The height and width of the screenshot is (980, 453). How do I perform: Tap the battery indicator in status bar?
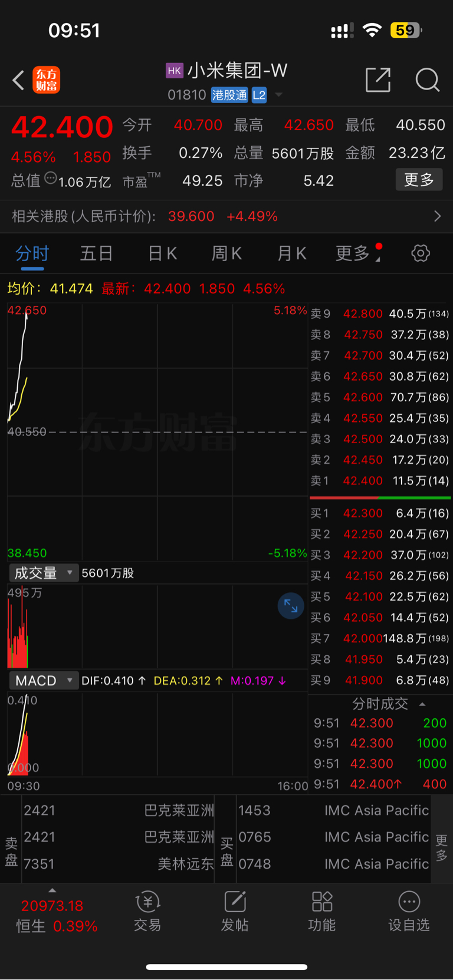point(406,30)
